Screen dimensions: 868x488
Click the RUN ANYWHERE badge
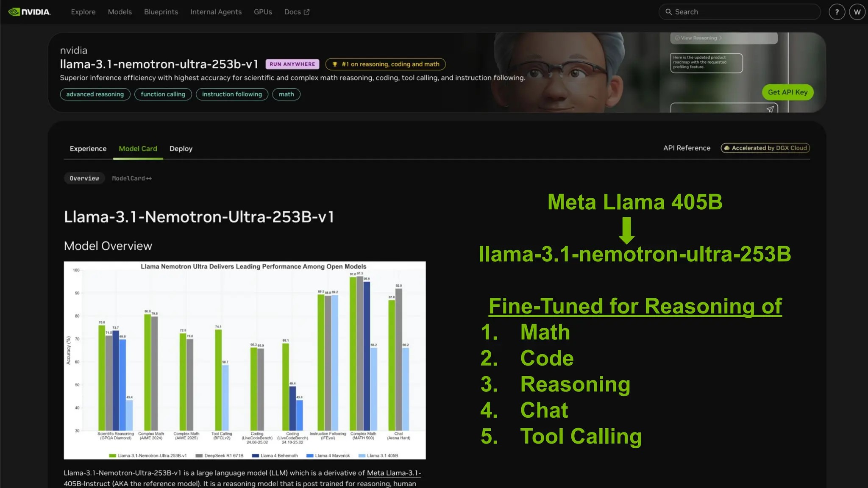point(292,64)
